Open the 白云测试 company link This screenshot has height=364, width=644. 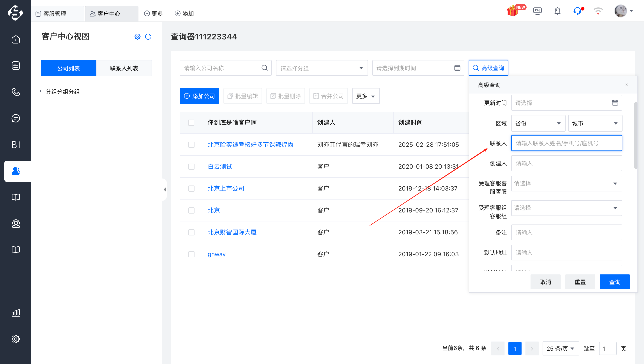point(220,166)
